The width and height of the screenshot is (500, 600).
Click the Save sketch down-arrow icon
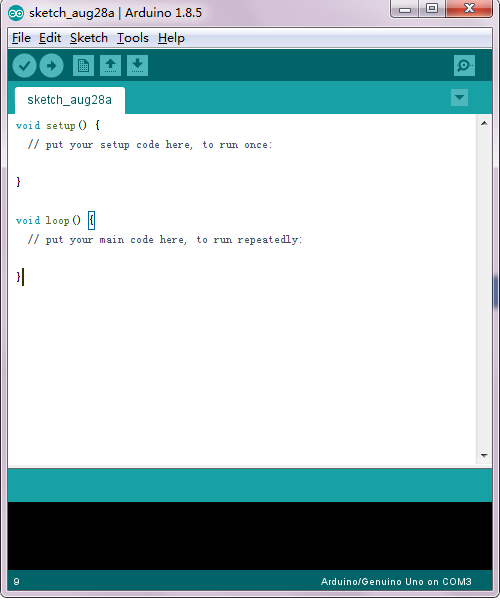[x=137, y=65]
